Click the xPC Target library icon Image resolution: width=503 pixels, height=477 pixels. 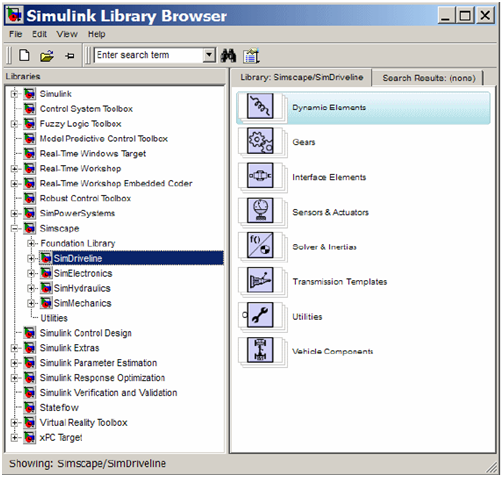[29, 438]
